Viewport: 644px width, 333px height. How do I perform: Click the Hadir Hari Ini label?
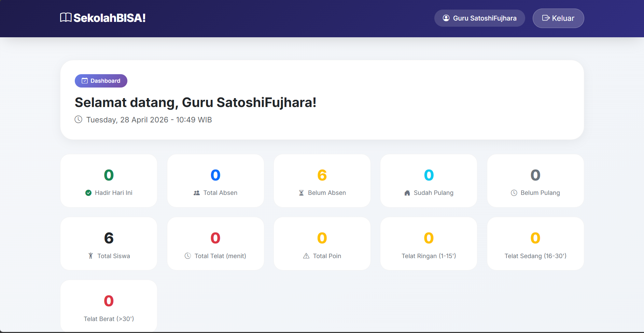click(114, 193)
